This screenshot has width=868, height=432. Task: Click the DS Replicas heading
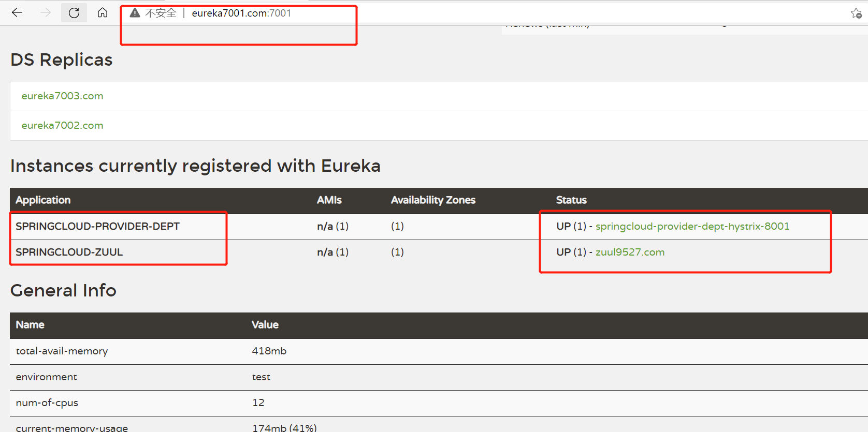(61, 59)
